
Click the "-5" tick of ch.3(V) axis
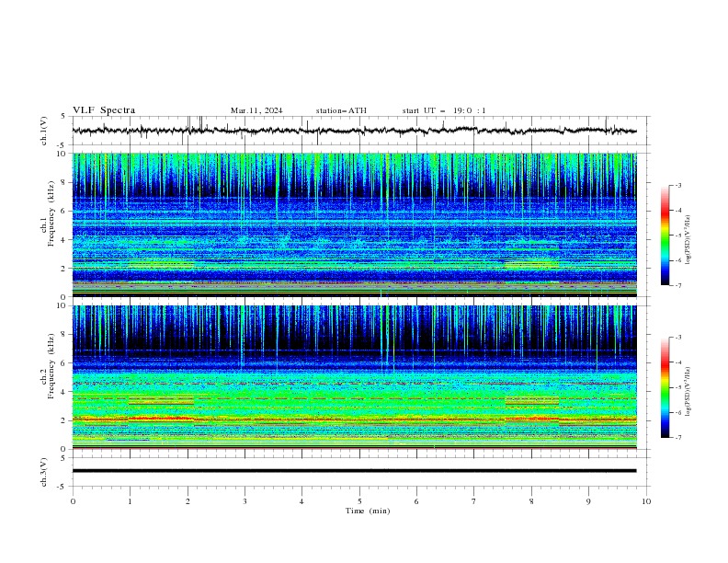[63, 487]
